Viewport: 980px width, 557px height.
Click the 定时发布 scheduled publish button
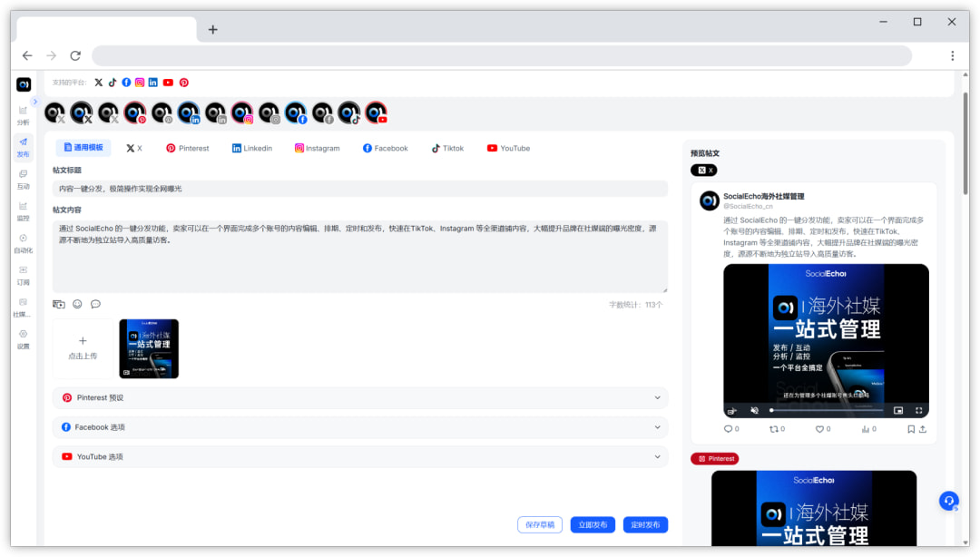(646, 524)
